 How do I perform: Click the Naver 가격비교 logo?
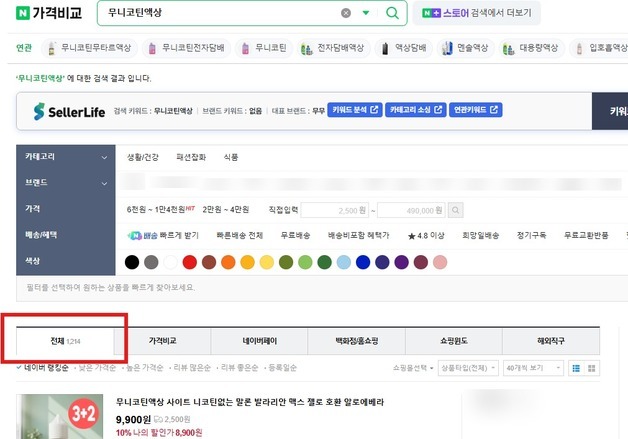[49, 13]
